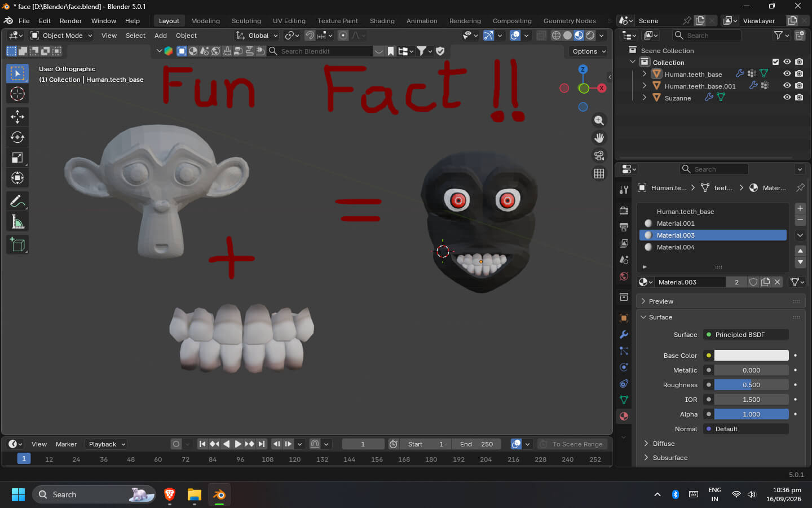The image size is (812, 508).
Task: Select Material.004 slot
Action: [713, 247]
